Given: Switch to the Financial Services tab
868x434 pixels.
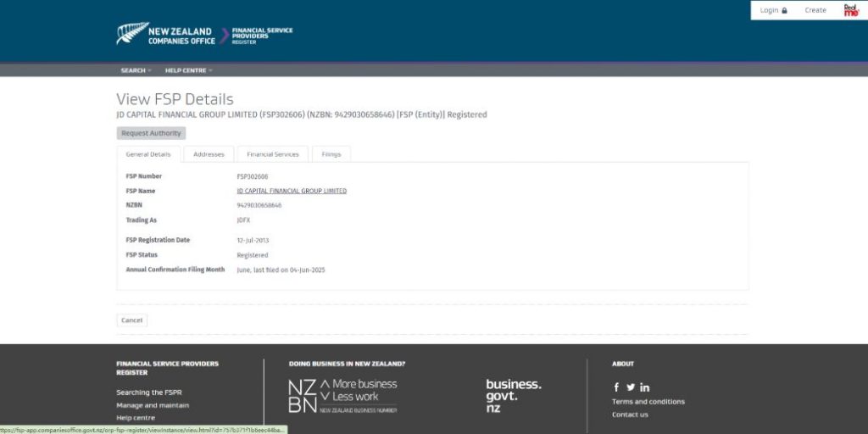Looking at the screenshot, I should pyautogui.click(x=272, y=154).
